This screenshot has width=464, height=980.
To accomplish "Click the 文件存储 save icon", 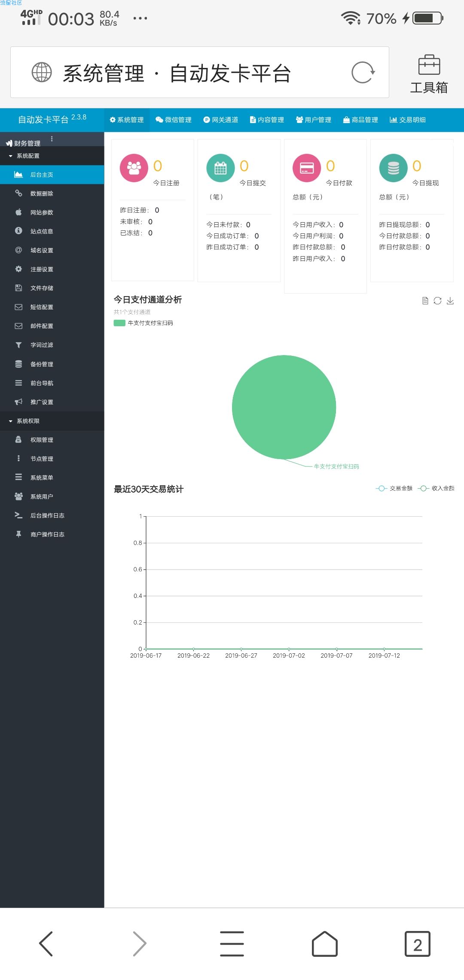I will click(18, 288).
